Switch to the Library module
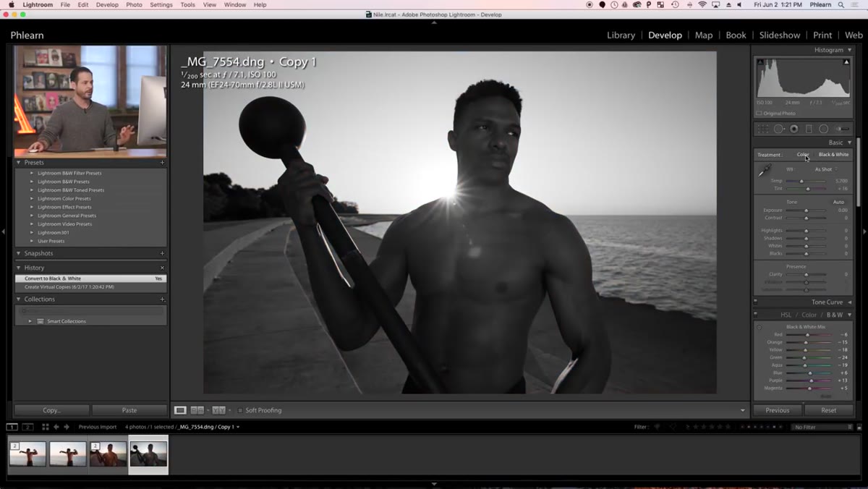 click(x=621, y=35)
